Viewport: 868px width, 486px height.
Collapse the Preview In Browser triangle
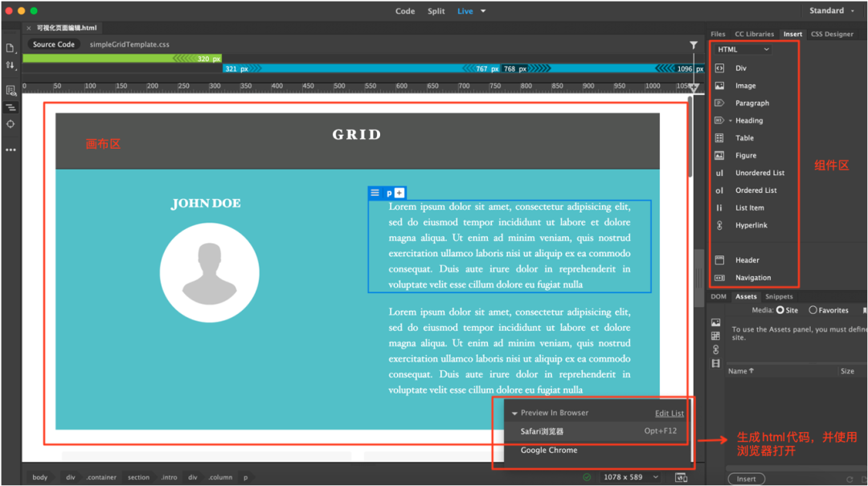[514, 414]
